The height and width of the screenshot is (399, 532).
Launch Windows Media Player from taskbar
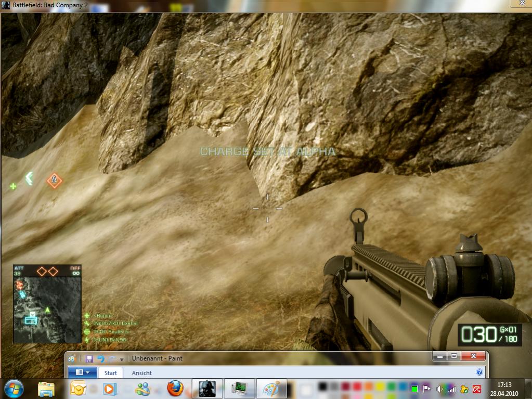109,389
